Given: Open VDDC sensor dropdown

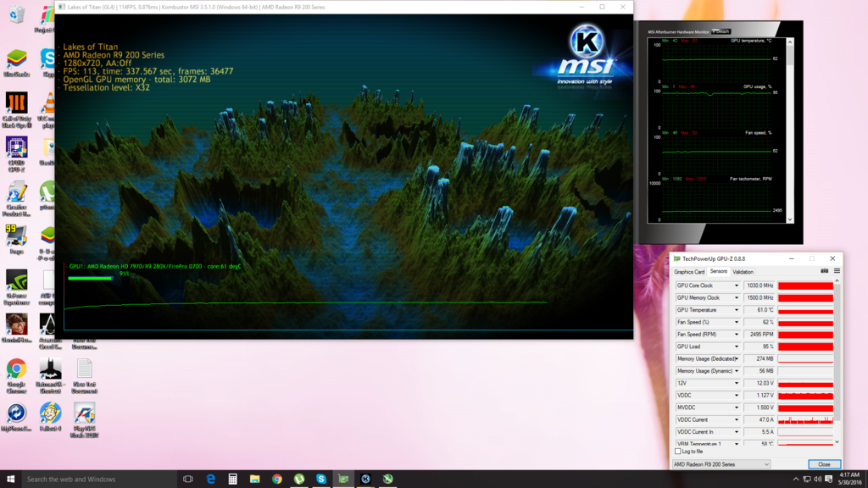Looking at the screenshot, I should coord(737,395).
